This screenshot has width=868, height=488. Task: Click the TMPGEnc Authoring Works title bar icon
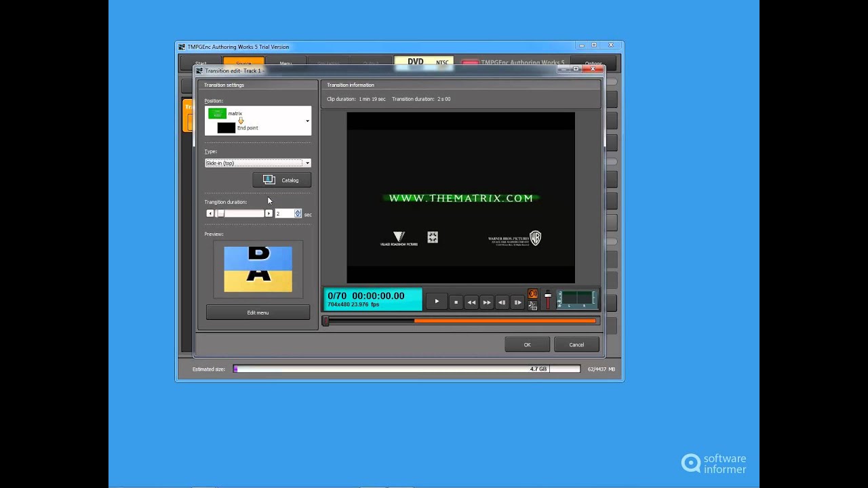(x=182, y=47)
